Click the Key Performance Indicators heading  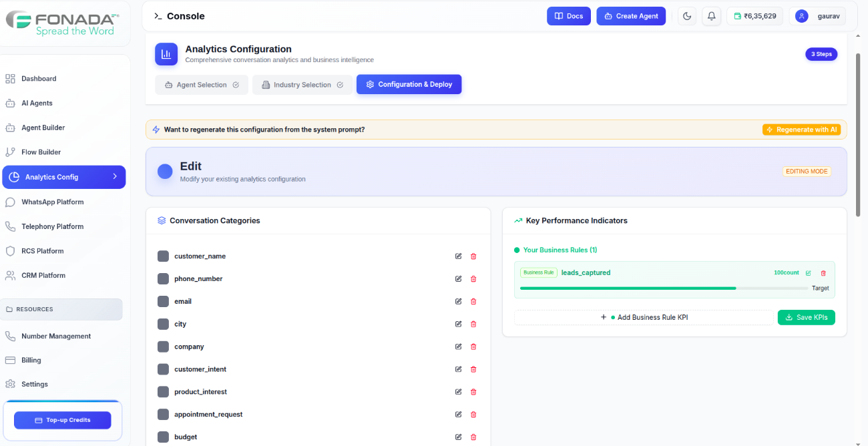(577, 221)
